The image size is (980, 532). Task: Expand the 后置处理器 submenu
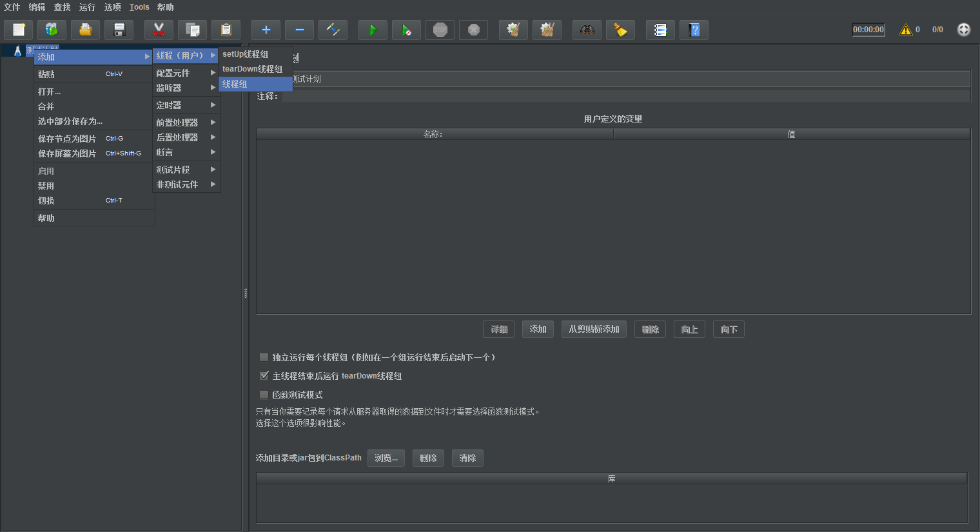[x=186, y=137]
